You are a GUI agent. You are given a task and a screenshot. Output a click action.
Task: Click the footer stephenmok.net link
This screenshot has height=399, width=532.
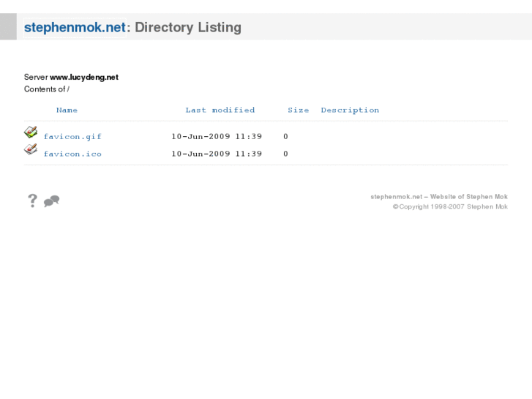click(397, 197)
